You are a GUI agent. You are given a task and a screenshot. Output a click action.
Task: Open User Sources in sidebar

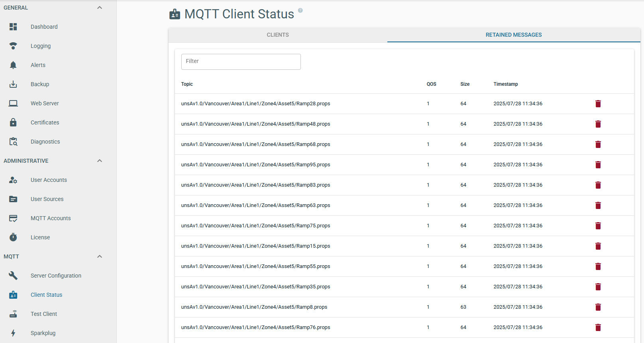click(47, 199)
